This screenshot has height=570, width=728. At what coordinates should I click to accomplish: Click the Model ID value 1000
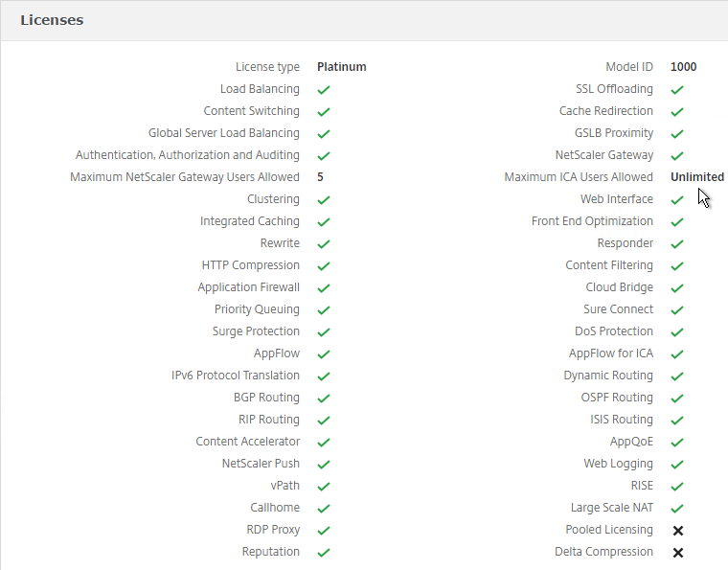point(683,67)
